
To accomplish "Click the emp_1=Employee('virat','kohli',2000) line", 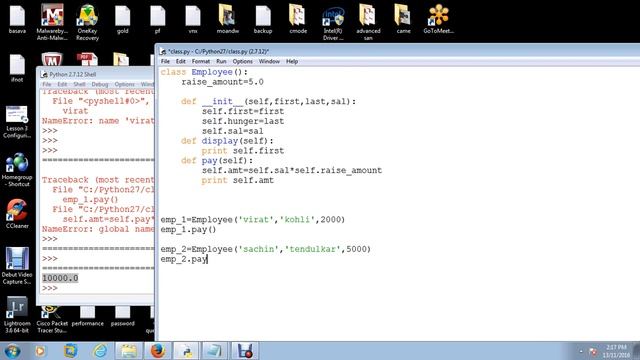I will coord(253,220).
